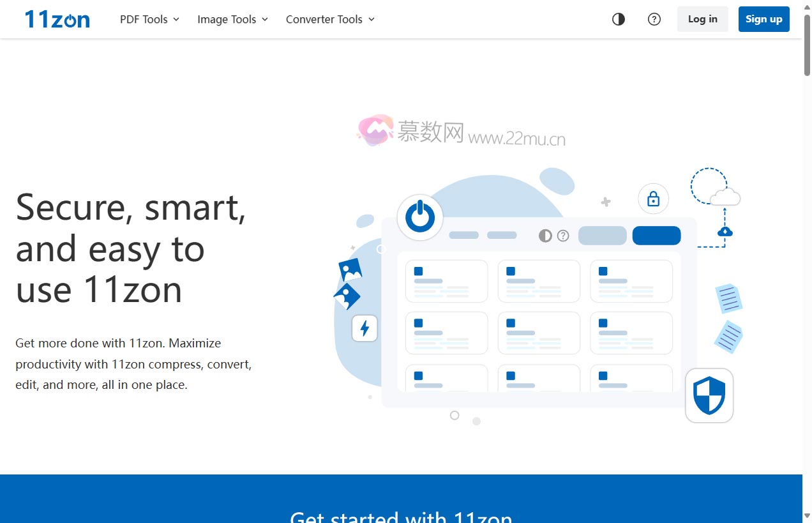Click the Log in button

pos(702,19)
